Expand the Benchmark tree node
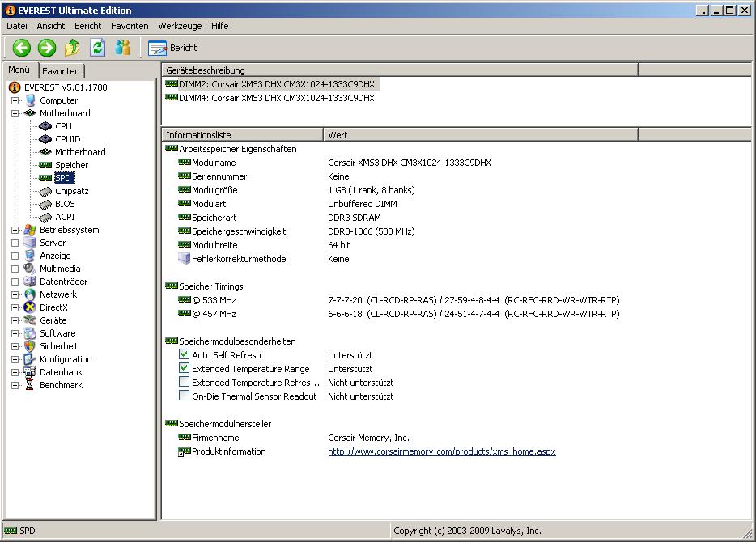756x542 pixels. [x=15, y=385]
